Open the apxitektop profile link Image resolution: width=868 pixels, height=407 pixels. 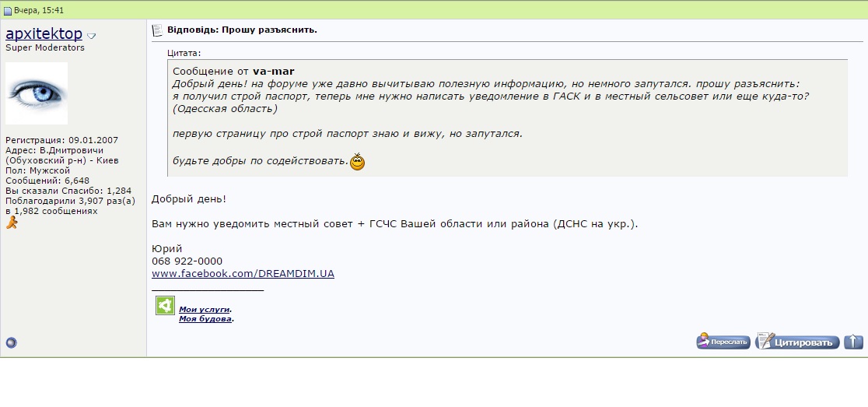point(44,34)
